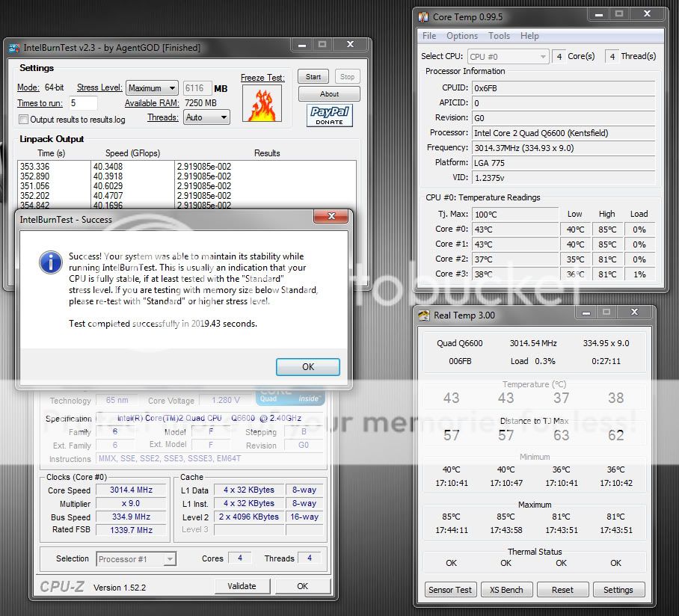
Task: Click the Level 2 cache 2 x 4096 KBytes value
Action: pos(249,517)
